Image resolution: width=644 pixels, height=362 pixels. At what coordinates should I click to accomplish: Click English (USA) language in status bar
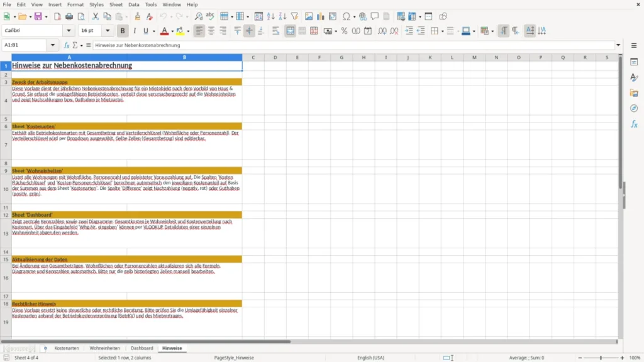371,358
